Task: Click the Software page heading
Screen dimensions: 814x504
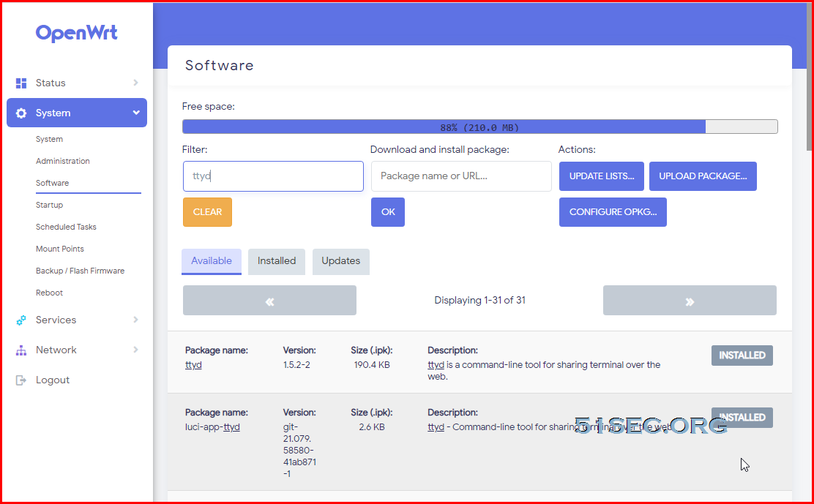Action: (x=219, y=65)
